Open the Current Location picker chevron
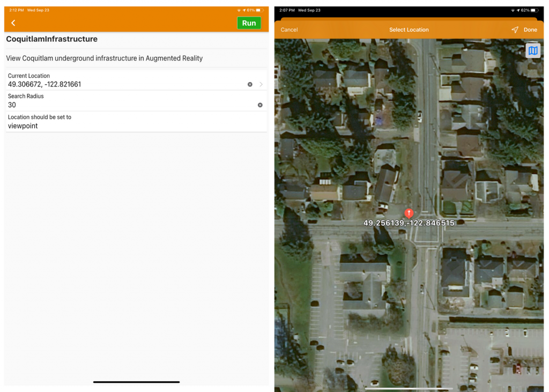 pyautogui.click(x=261, y=84)
